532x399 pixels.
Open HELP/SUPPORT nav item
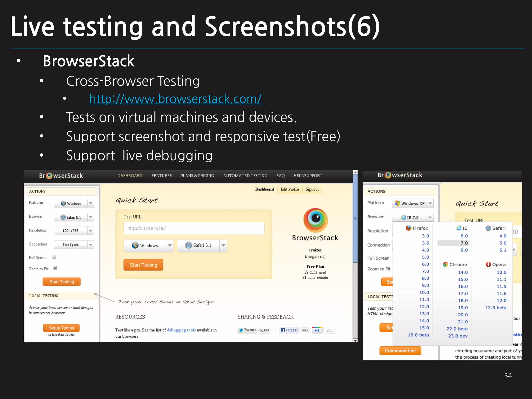coord(308,176)
